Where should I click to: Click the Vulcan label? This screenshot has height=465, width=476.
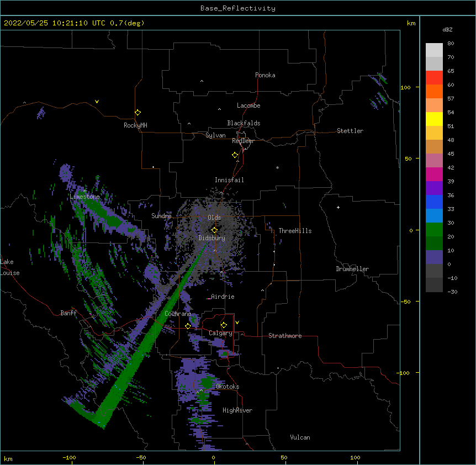point(300,437)
